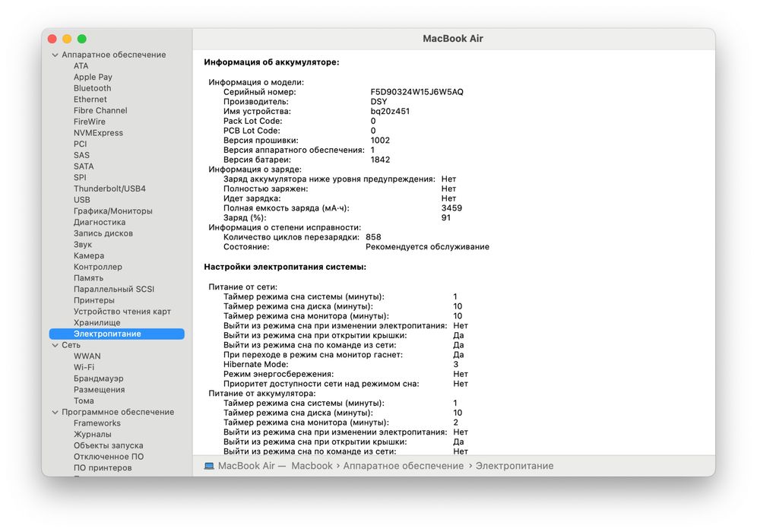The height and width of the screenshot is (532, 757).
Task: Open Отключенное ПО item
Action: (109, 457)
